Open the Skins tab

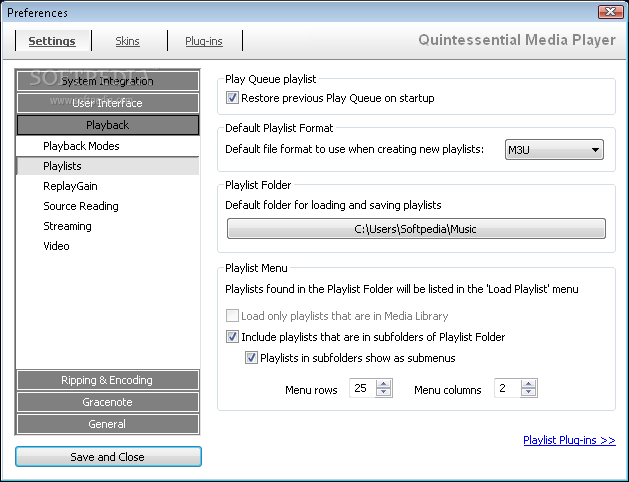point(128,41)
